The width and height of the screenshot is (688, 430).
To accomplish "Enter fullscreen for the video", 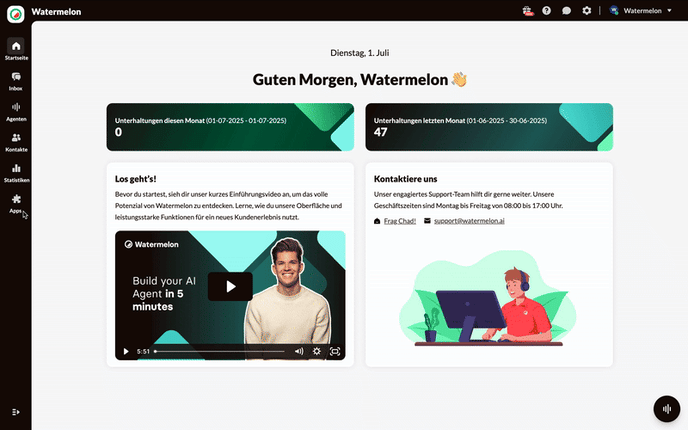I will tap(335, 351).
